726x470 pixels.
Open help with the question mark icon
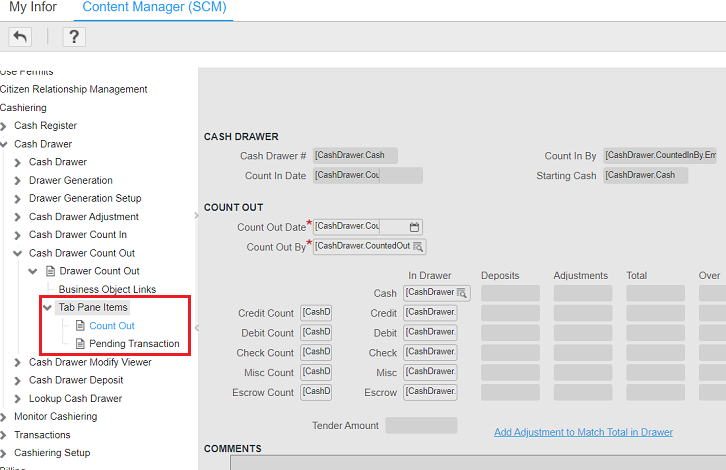coord(73,37)
